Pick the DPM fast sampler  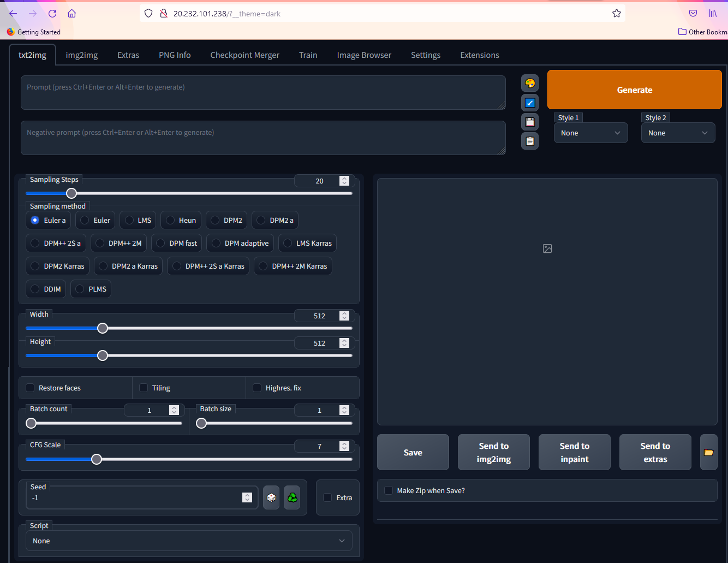(177, 243)
